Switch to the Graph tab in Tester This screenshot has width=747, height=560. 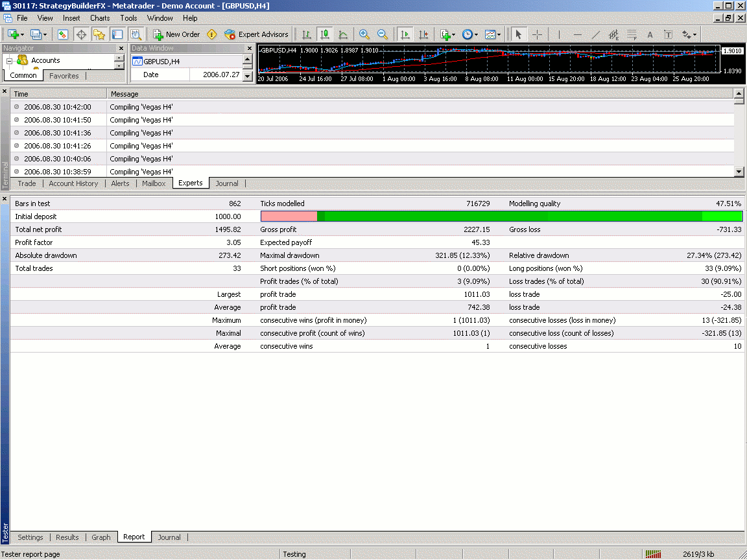[101, 537]
